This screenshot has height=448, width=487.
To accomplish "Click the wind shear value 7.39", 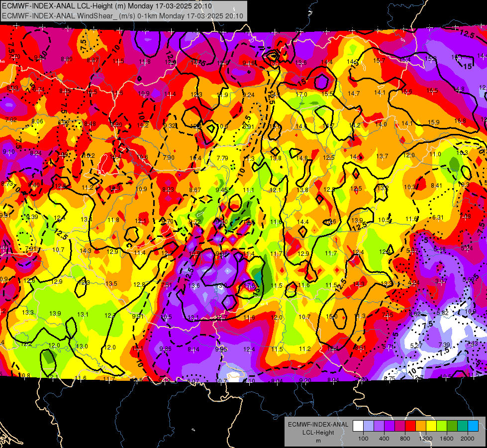I will click(x=444, y=344).
